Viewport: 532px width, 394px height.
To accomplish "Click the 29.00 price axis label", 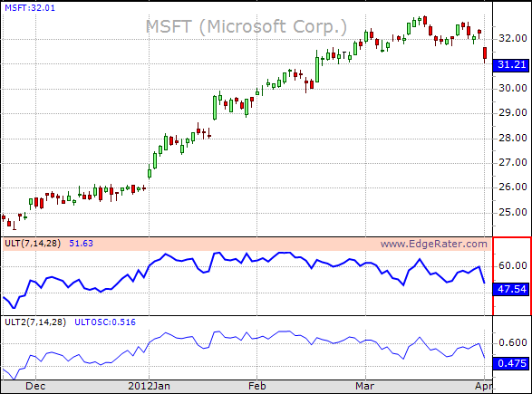I will click(513, 112).
